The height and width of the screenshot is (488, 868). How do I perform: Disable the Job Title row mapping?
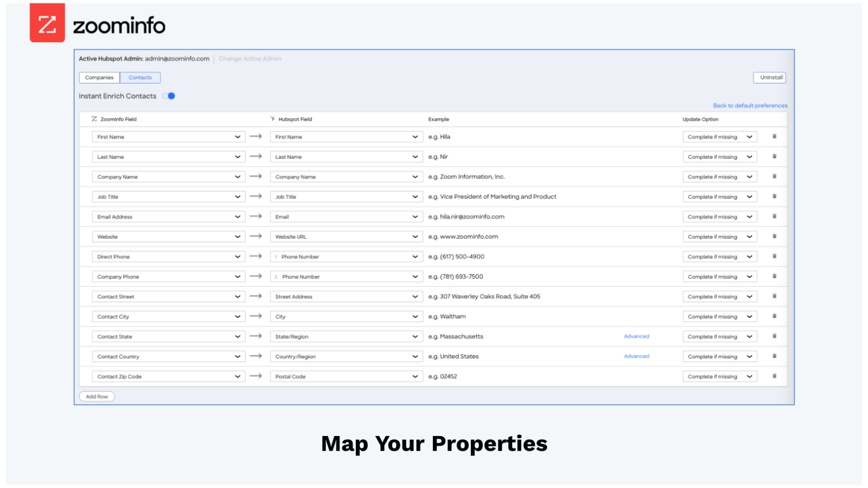775,196
